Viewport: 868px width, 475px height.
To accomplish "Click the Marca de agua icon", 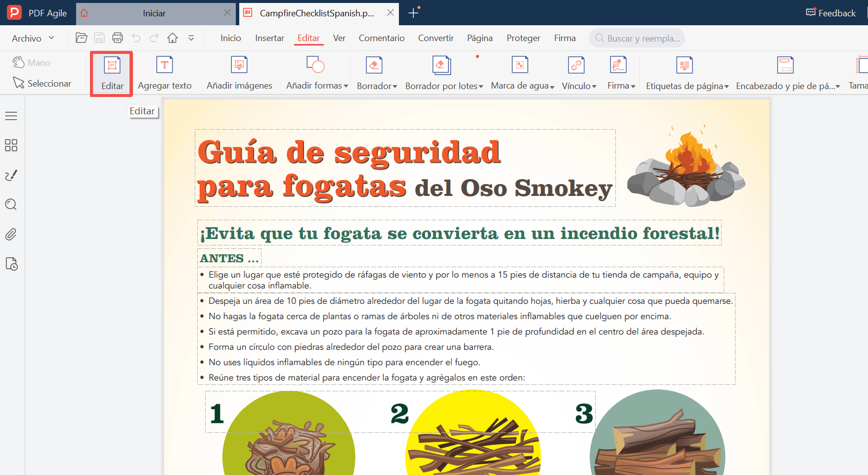I will click(520, 65).
